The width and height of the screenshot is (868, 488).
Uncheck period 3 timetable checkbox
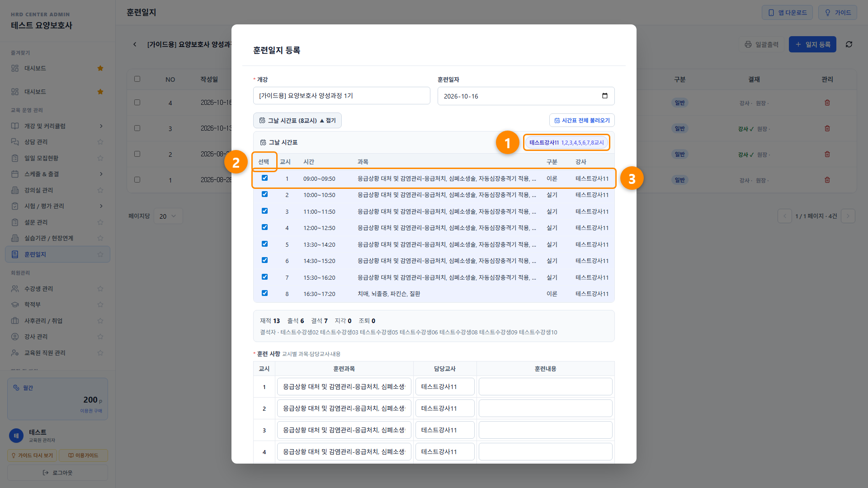pos(264,211)
